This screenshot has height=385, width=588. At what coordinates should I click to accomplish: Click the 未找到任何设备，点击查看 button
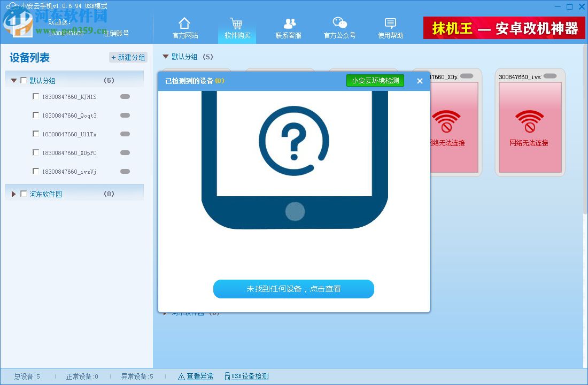(293, 289)
